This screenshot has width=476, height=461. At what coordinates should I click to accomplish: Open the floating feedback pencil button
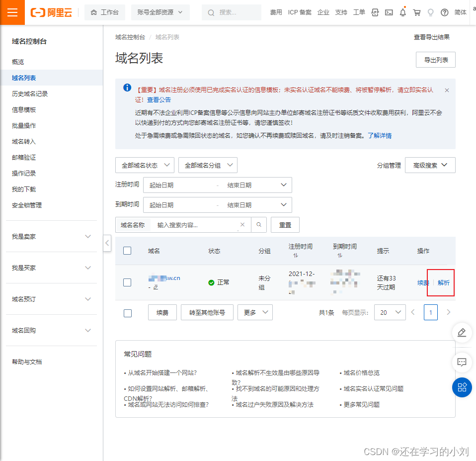point(462,333)
